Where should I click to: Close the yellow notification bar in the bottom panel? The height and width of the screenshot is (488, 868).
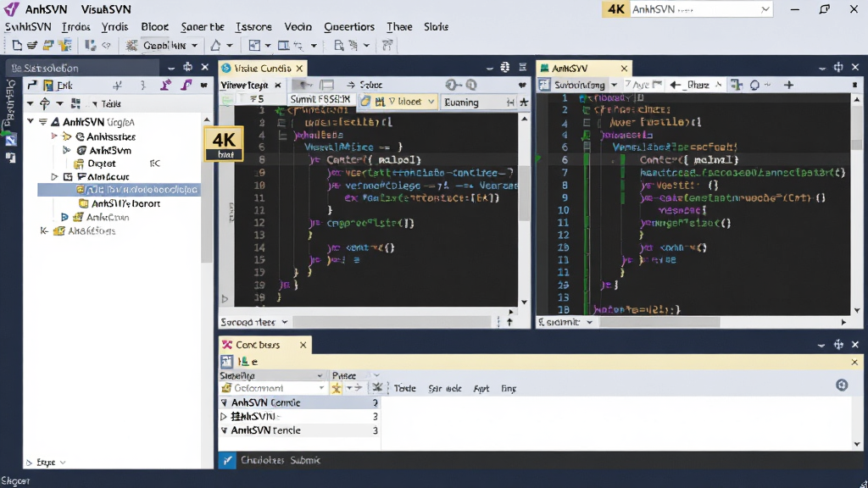(854, 363)
